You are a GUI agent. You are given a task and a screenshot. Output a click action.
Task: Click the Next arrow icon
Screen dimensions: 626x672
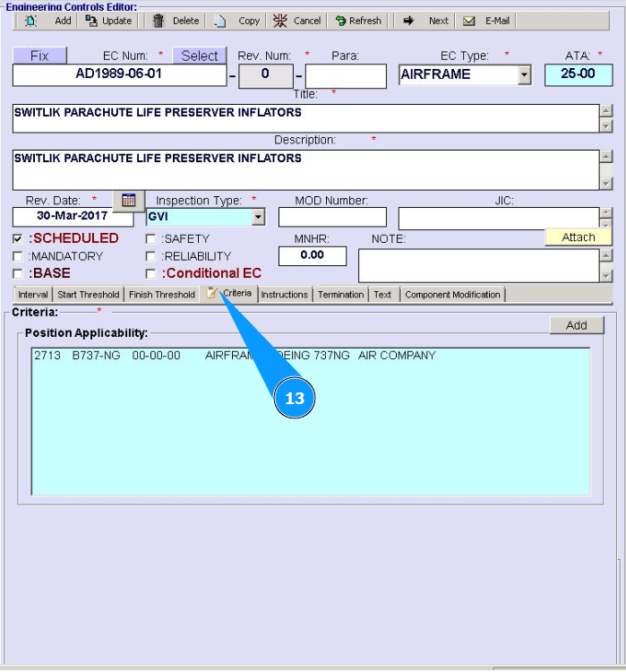[x=408, y=21]
